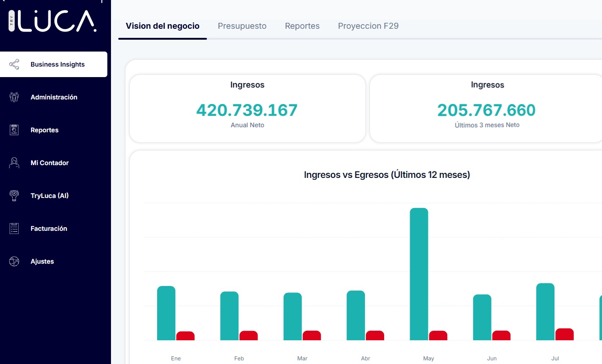Screen dimensions: 602x364
Task: Click the TryLuca logo in the sidebar
Action: (x=53, y=21)
